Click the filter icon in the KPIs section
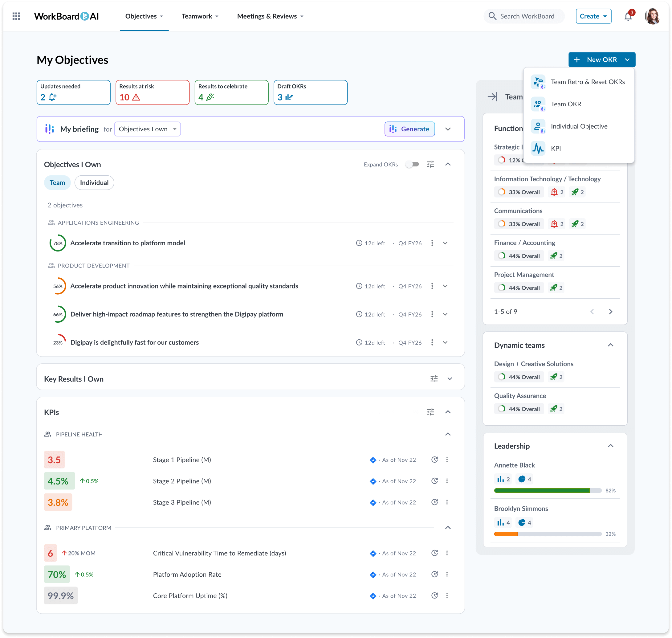This screenshot has width=672, height=638. tap(430, 412)
